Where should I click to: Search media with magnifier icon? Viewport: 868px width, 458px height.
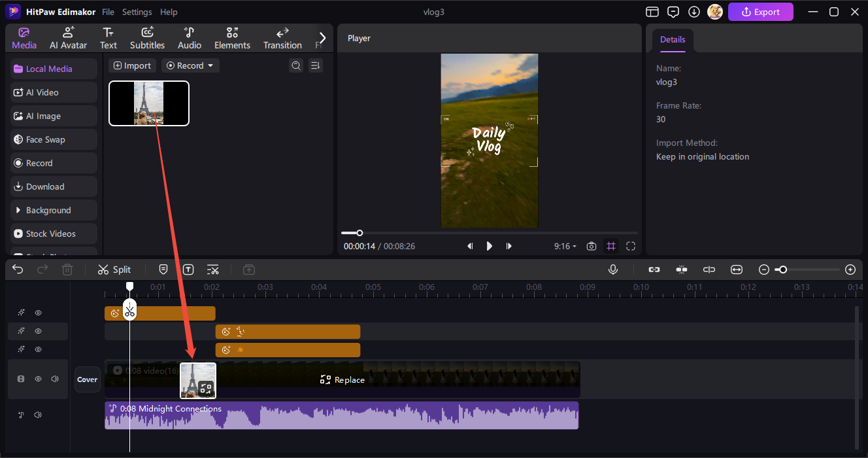coord(296,65)
